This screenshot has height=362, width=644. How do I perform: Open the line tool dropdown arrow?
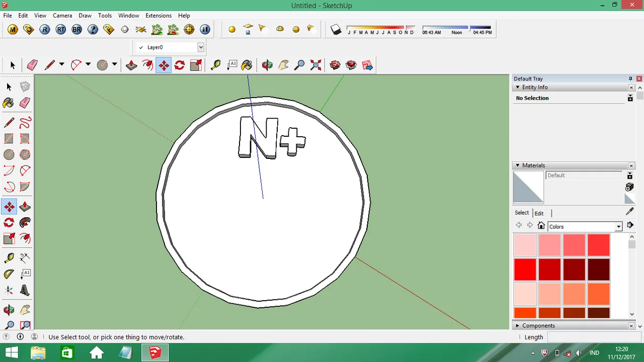(x=61, y=64)
